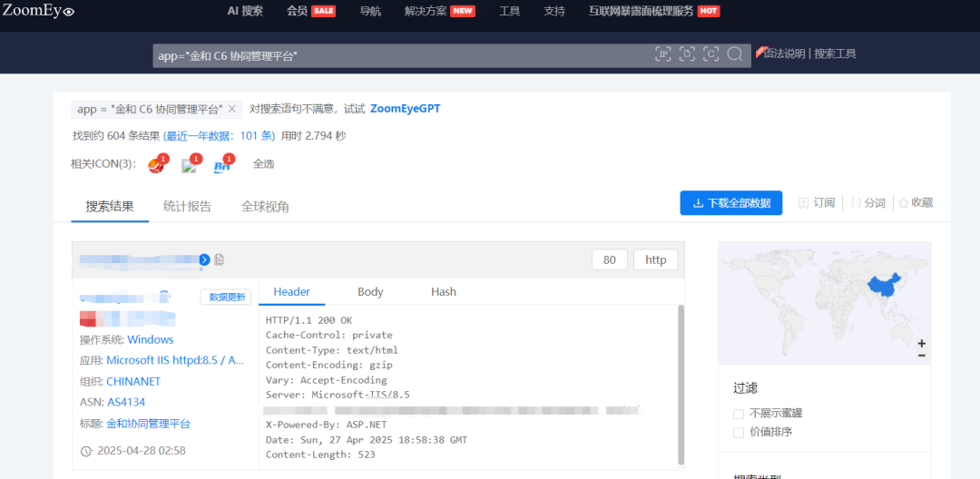Enable the 不展示蜜罐 checkbox

739,414
